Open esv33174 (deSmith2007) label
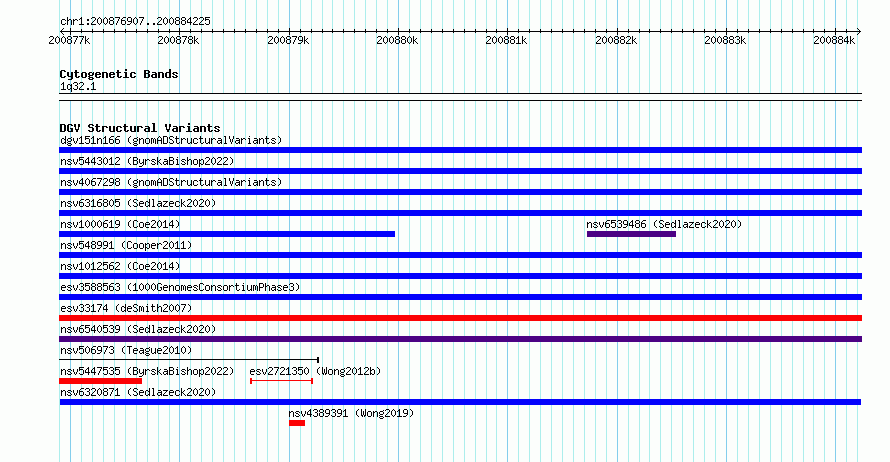Screen dimensions: 890x462 click(126, 308)
